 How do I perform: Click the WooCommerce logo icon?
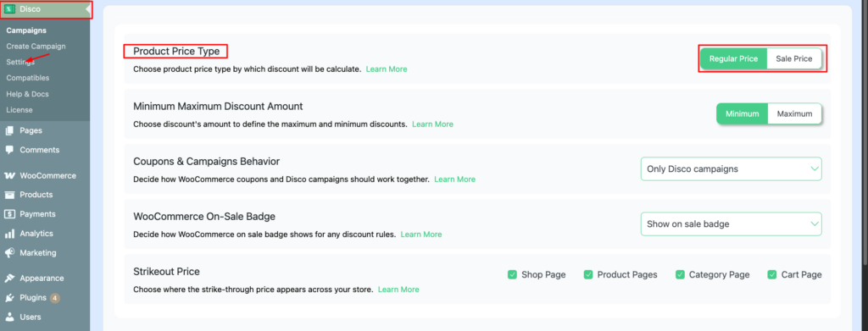9,176
